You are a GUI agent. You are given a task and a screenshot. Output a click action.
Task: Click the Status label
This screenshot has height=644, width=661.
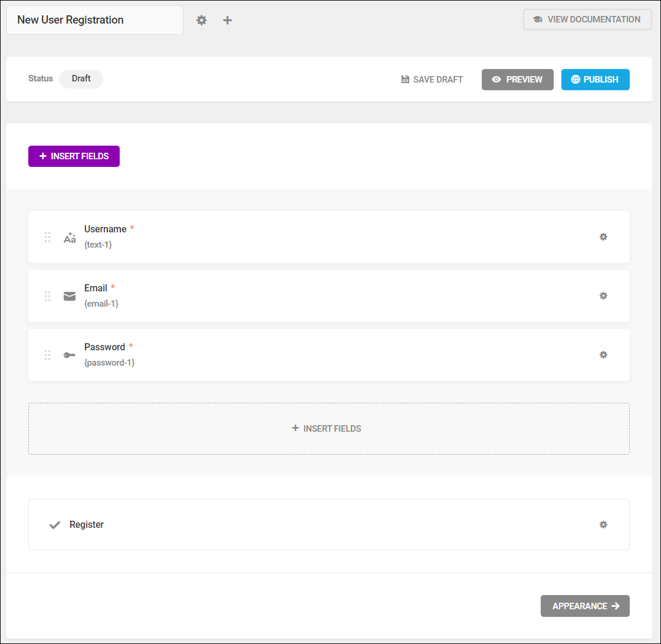point(41,78)
